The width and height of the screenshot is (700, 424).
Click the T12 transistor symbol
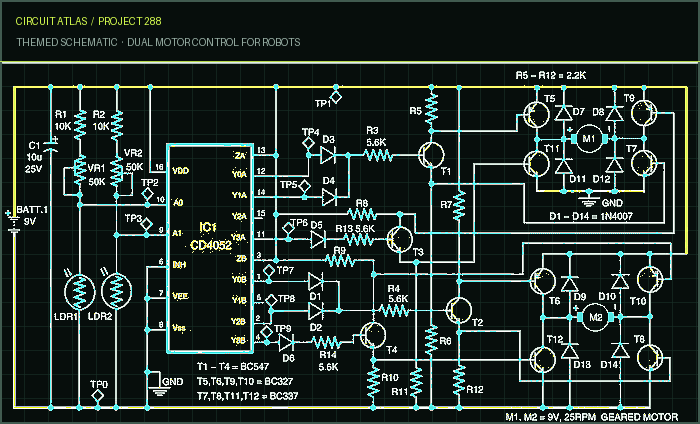click(542, 359)
